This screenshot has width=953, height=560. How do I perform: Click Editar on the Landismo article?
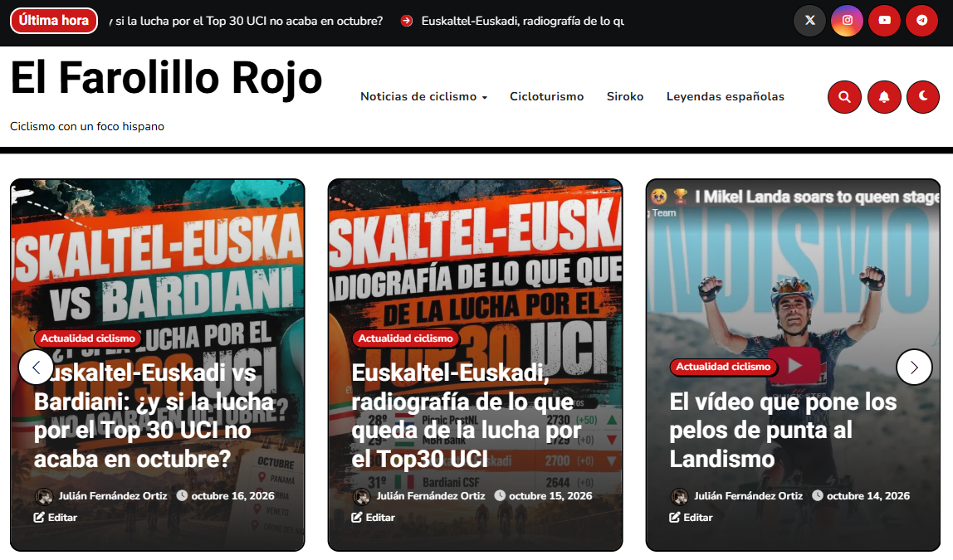pos(691,518)
